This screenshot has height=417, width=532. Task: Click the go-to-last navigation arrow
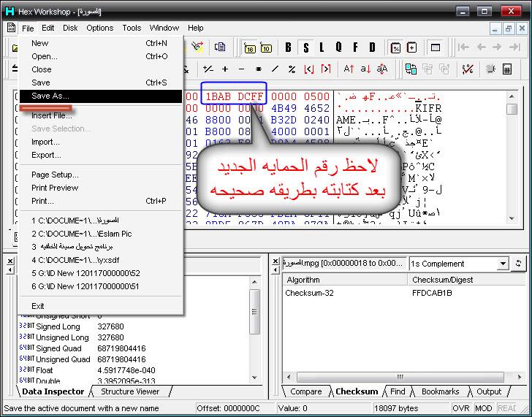point(514,47)
